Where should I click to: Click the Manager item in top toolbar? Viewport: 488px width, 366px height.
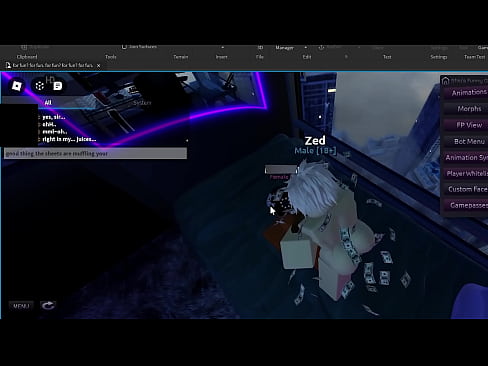[x=284, y=48]
